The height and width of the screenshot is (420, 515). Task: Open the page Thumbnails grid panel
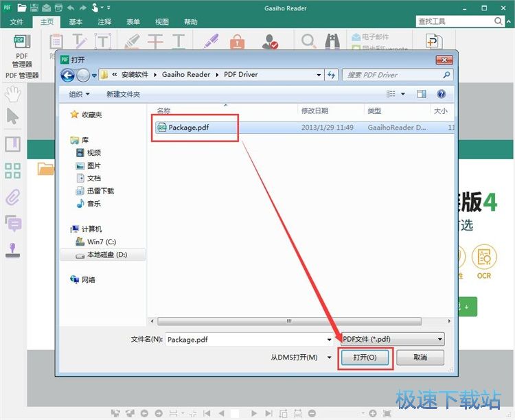(13, 171)
